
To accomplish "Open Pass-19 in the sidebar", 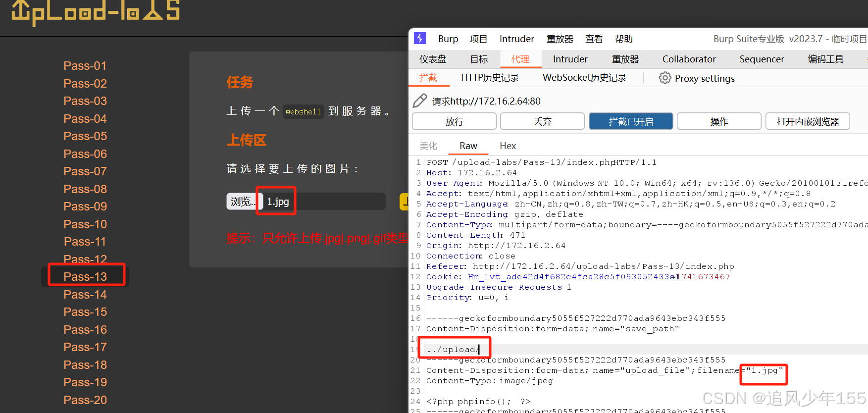I will coord(85,382).
